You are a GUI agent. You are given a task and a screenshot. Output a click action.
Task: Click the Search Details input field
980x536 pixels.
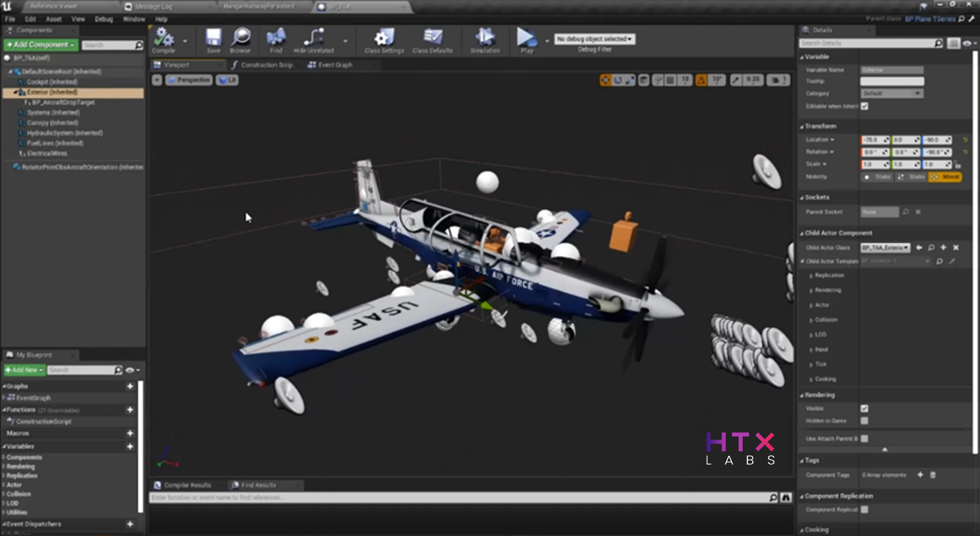point(867,43)
